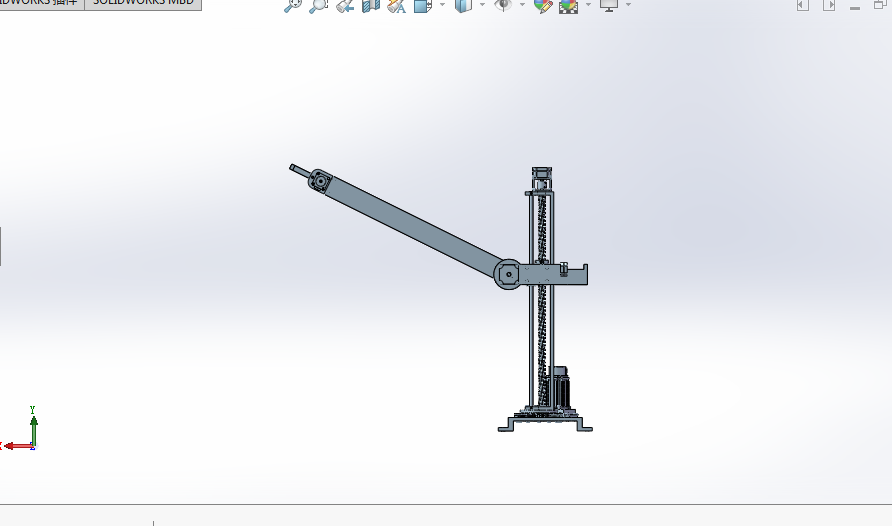Expand View Orientation dropdown arrow
This screenshot has height=526, width=892.
[443, 5]
